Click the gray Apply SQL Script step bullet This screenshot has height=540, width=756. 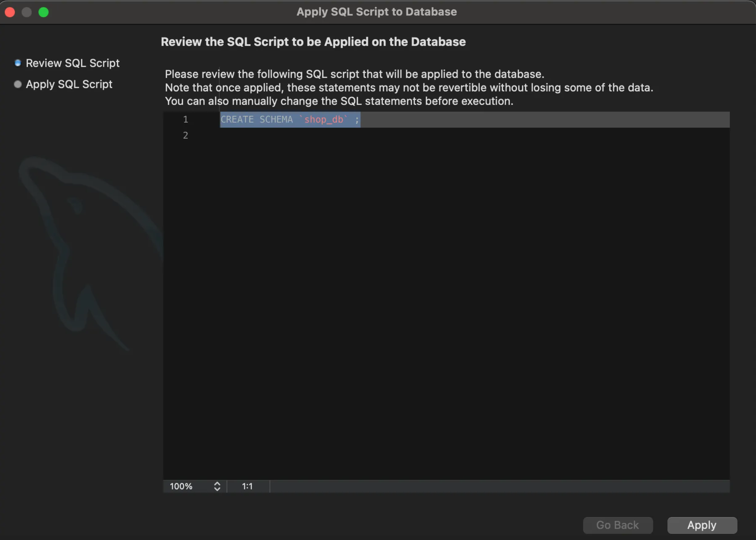18,84
